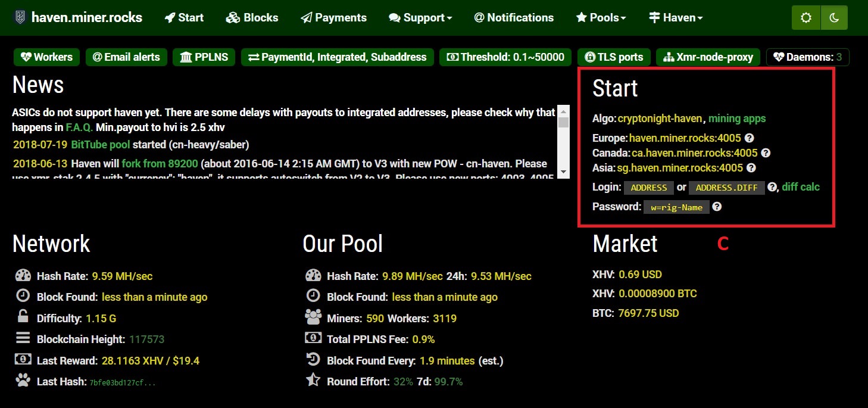Switch to dark theme with moon icon
The image size is (868, 408).
[x=834, y=18]
